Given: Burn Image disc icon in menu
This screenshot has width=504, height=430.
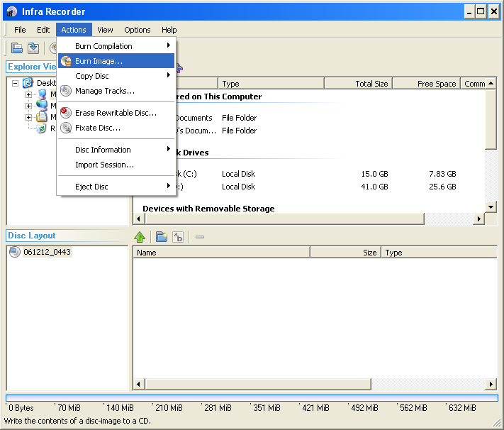Looking at the screenshot, I should (x=66, y=61).
